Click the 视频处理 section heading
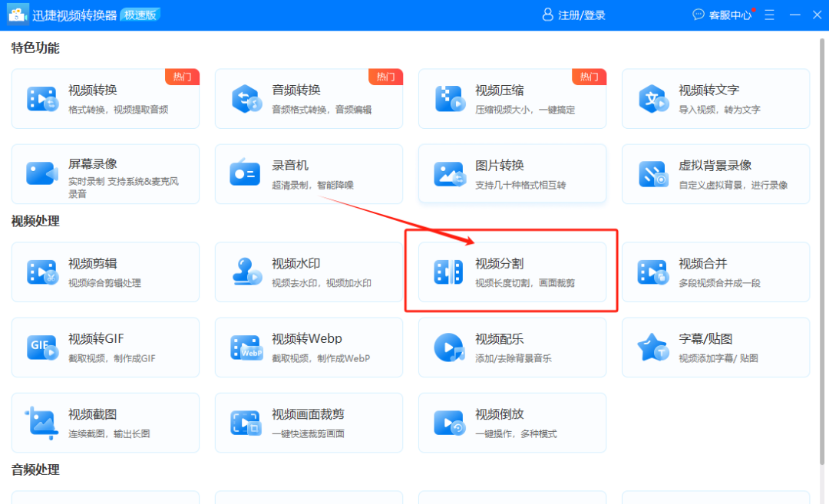The width and height of the screenshot is (829, 504). (x=35, y=222)
